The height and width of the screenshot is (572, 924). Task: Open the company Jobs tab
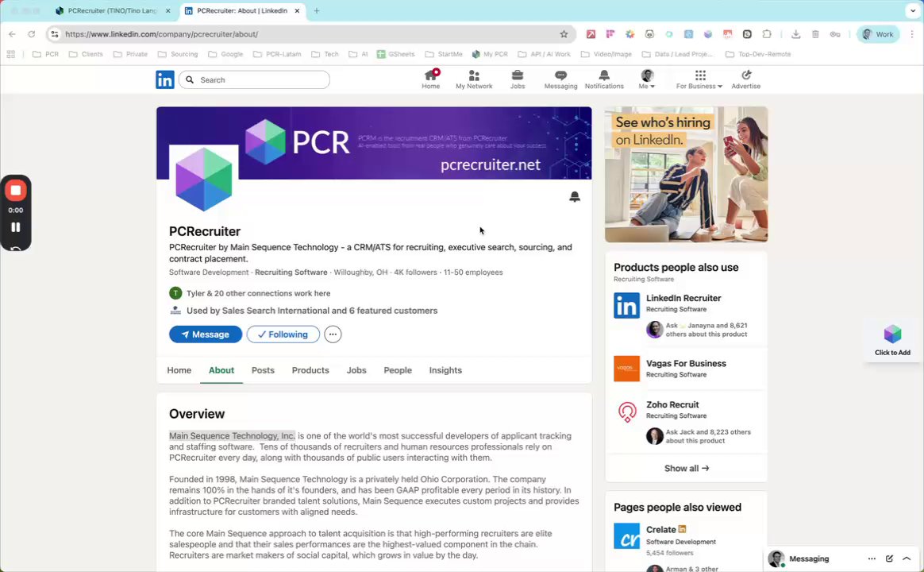[356, 370]
